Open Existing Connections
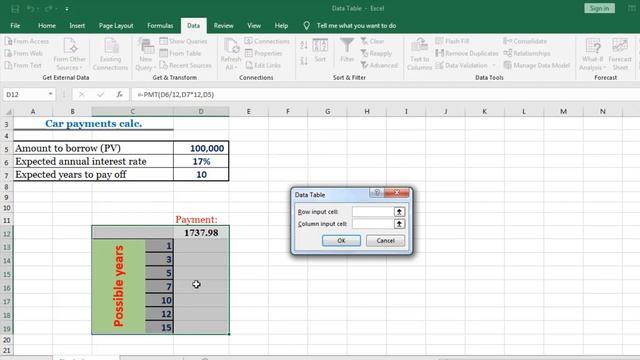This screenshot has width=640, height=360. pyautogui.click(x=110, y=54)
